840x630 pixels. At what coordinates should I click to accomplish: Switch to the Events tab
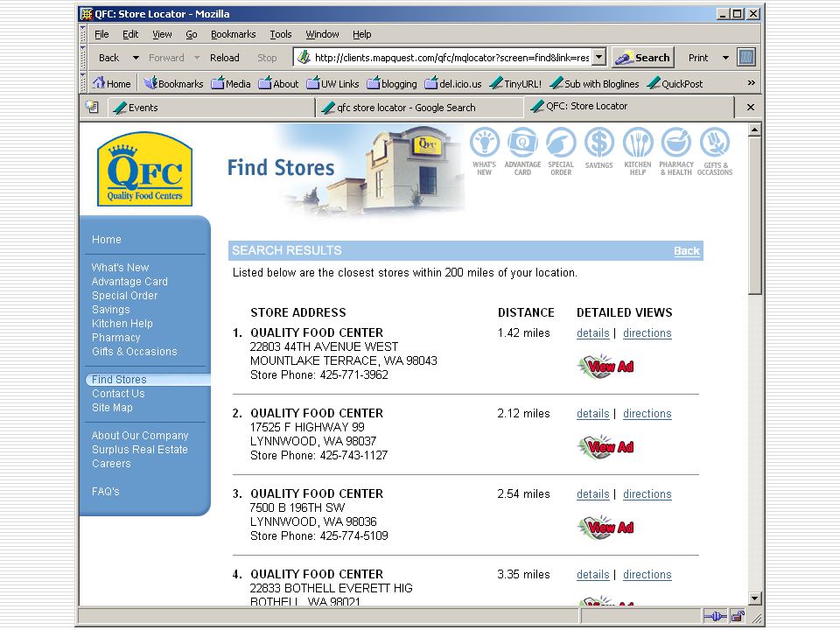pyautogui.click(x=211, y=107)
